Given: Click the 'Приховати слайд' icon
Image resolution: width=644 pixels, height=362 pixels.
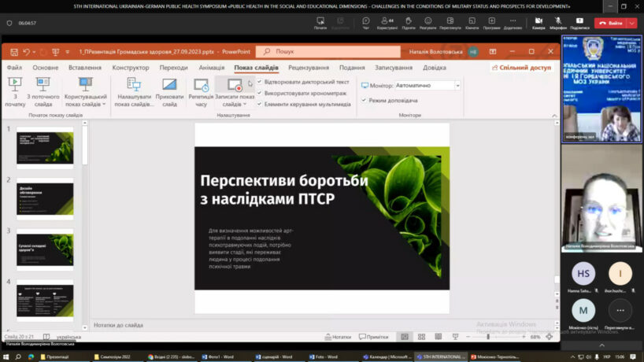Looking at the screenshot, I should click(169, 85).
